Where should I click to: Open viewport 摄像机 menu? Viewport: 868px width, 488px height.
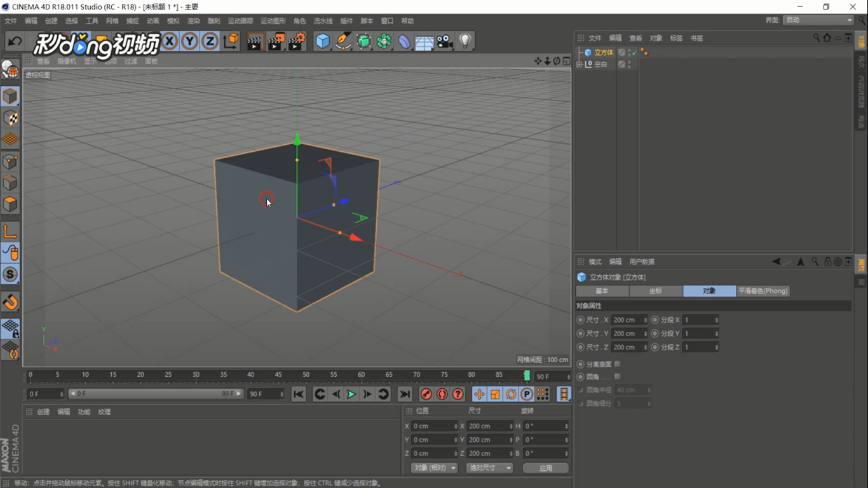66,62
